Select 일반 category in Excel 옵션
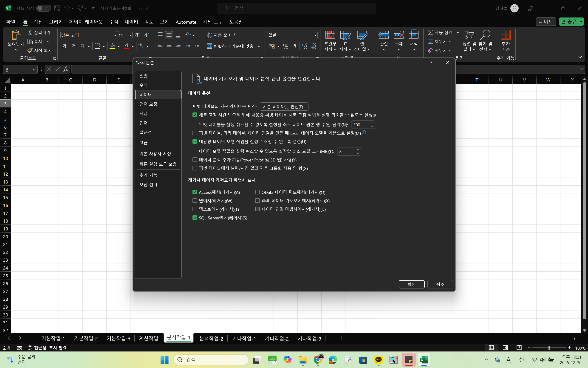This screenshot has height=368, width=588. (158, 76)
